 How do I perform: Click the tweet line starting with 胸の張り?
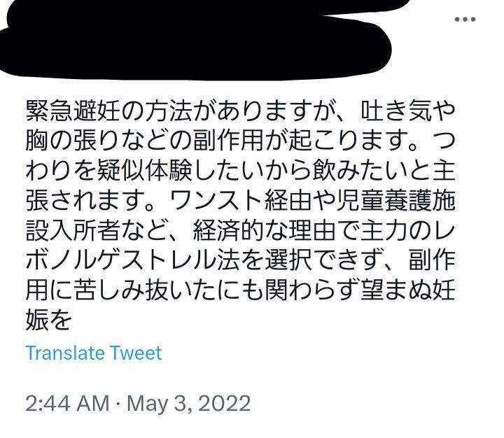[x=240, y=141]
